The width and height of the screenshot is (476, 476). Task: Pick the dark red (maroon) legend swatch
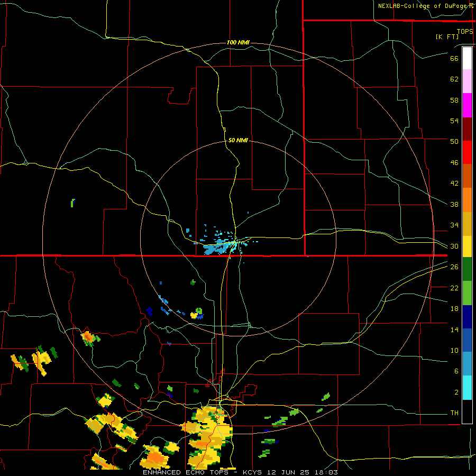tap(467, 129)
